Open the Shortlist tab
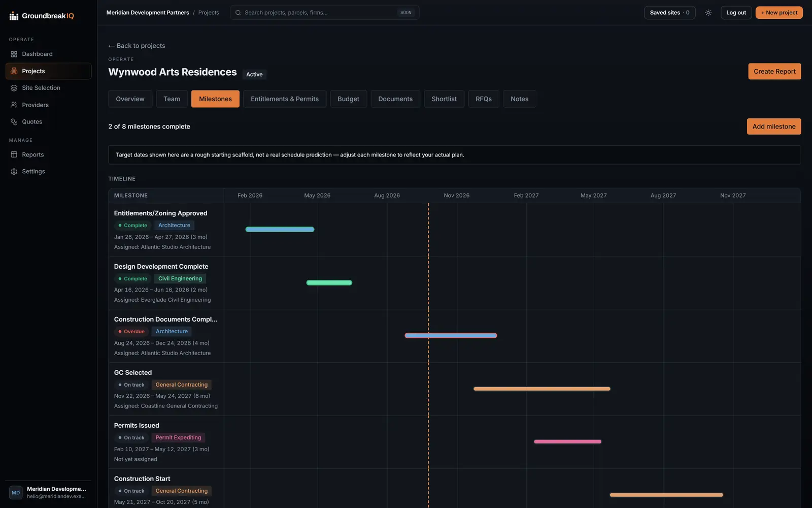Image resolution: width=812 pixels, height=508 pixels. click(x=444, y=99)
